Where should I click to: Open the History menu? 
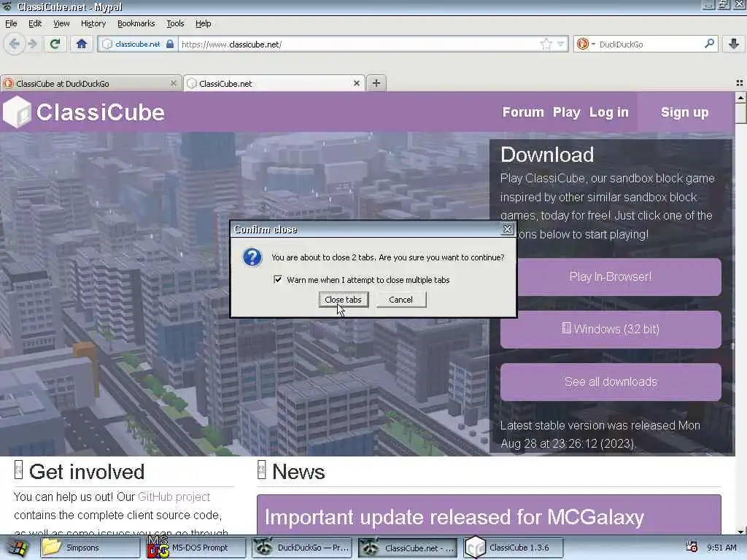click(x=93, y=23)
